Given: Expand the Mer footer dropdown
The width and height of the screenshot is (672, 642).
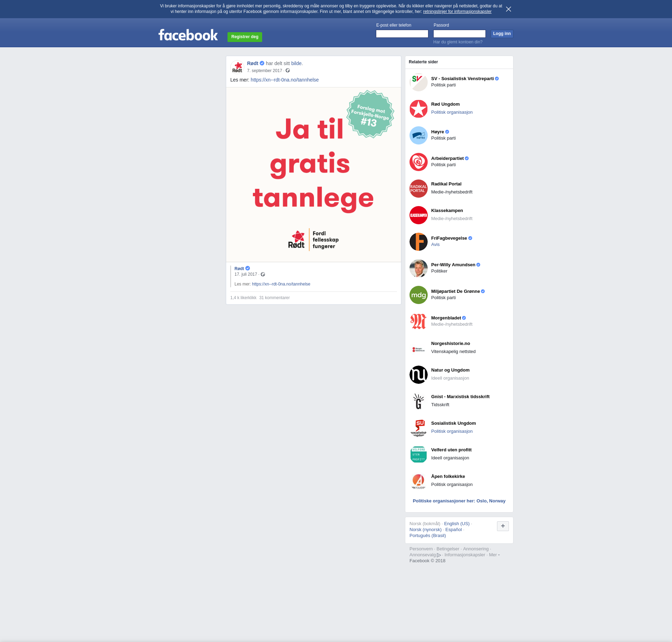Looking at the screenshot, I should pos(494,555).
